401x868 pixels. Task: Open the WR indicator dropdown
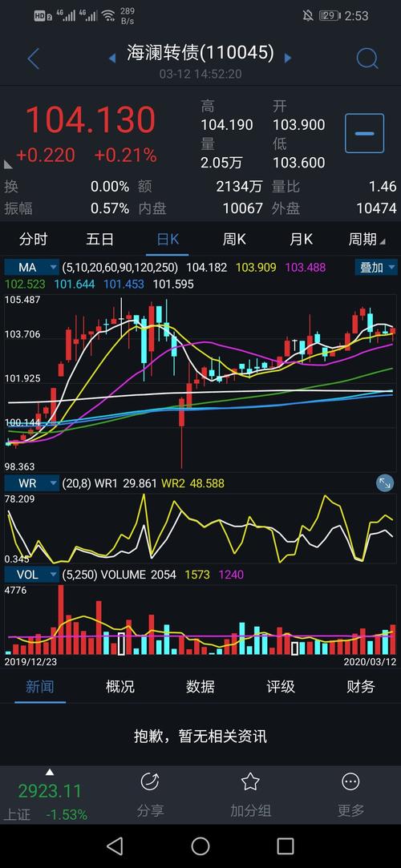pos(31,483)
